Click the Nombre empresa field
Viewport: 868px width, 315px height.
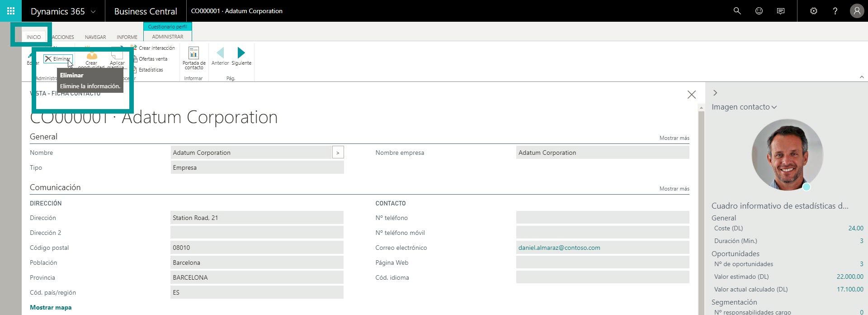tap(603, 153)
